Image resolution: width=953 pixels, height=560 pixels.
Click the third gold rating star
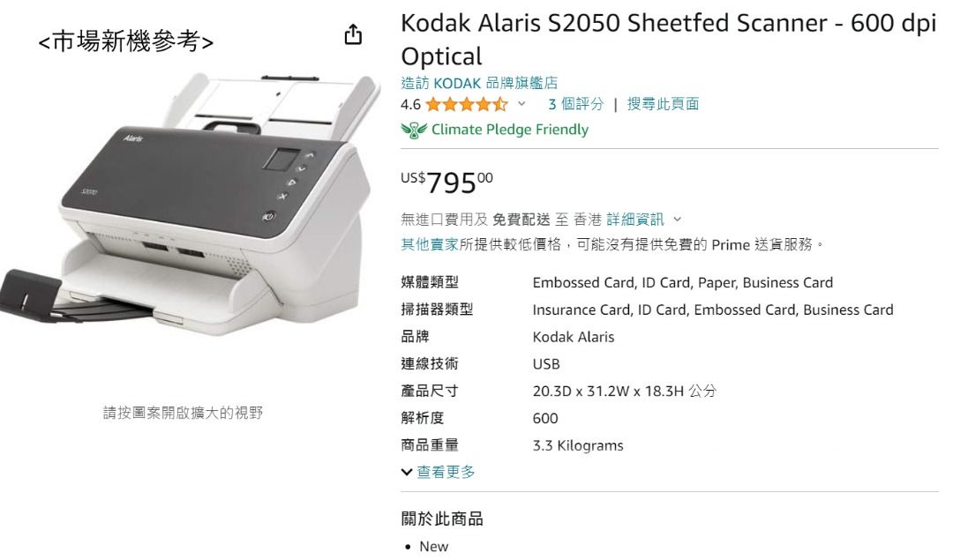click(466, 104)
